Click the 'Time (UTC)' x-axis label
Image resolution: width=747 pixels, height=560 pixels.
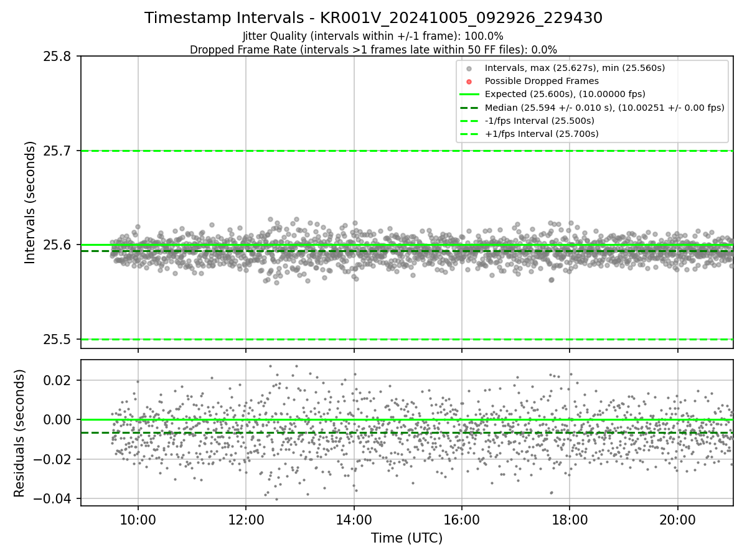406,538
